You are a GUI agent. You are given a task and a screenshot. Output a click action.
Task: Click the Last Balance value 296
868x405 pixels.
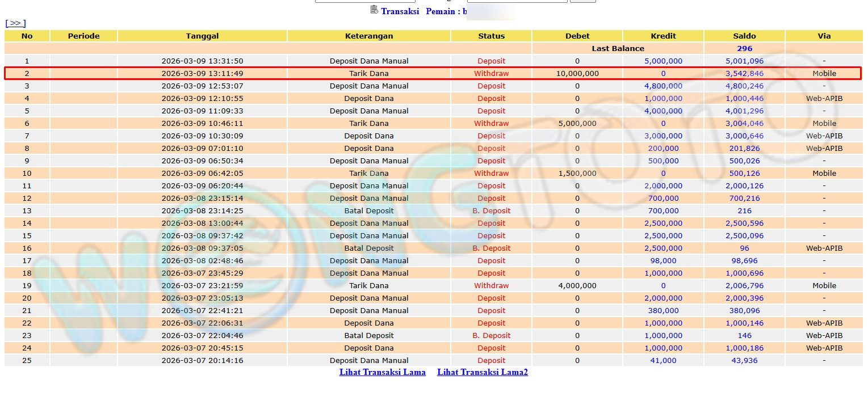(744, 48)
